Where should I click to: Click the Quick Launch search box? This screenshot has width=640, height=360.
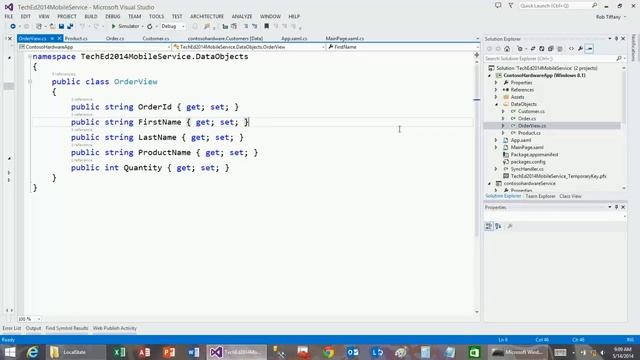[x=558, y=6]
